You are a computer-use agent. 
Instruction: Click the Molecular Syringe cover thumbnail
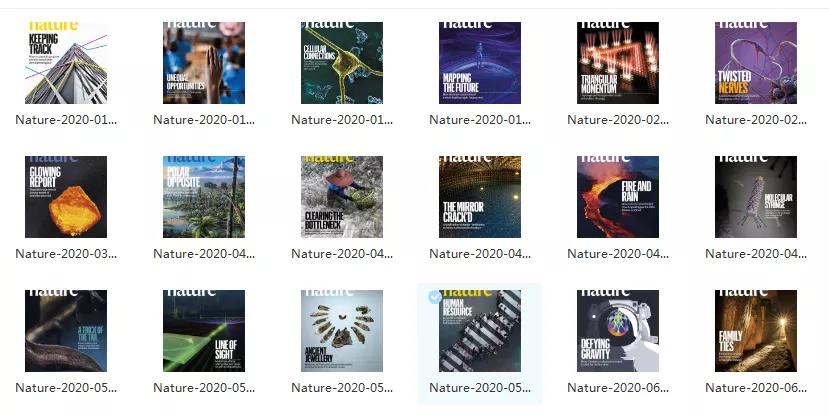pyautogui.click(x=756, y=197)
